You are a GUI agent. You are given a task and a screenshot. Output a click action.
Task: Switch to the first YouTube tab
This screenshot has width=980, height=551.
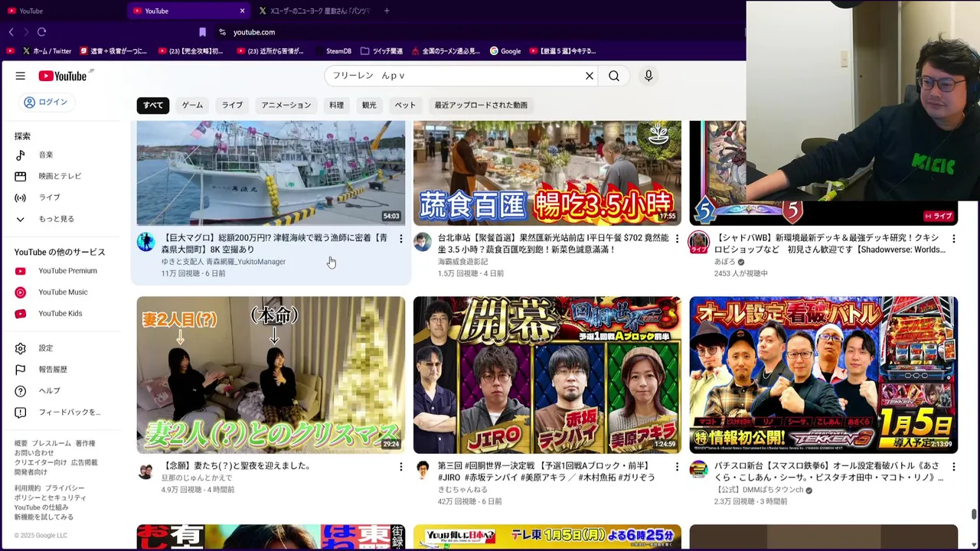point(63,11)
